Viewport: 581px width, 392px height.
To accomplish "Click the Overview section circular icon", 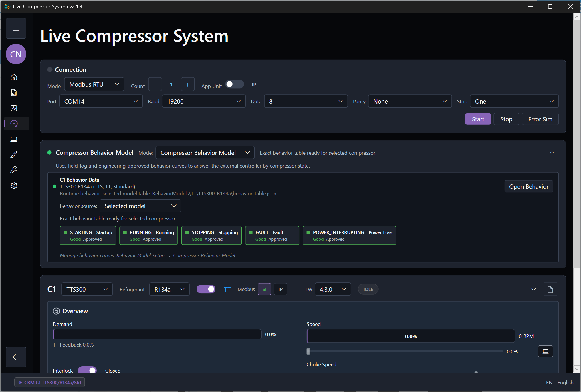I will pos(56,311).
